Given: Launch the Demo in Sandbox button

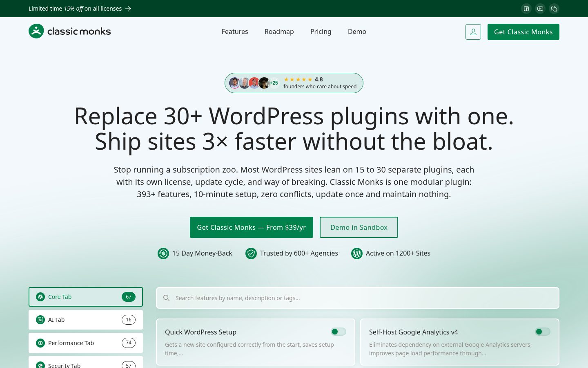Looking at the screenshot, I should [x=359, y=227].
